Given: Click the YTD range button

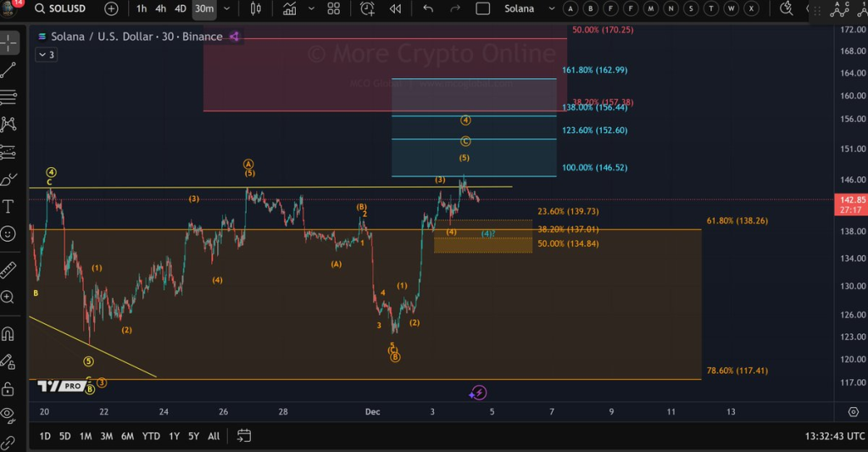Looking at the screenshot, I should 151,436.
